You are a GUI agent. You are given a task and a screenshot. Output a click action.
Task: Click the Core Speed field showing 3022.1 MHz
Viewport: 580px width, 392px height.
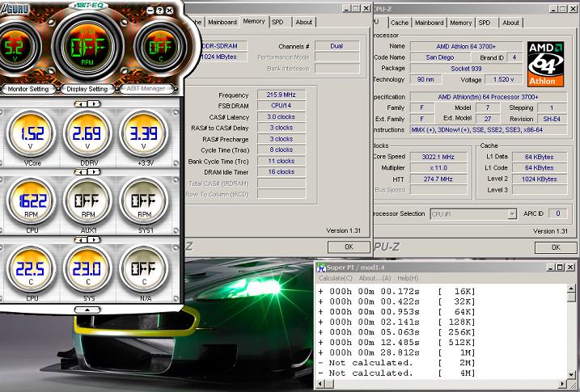point(438,157)
